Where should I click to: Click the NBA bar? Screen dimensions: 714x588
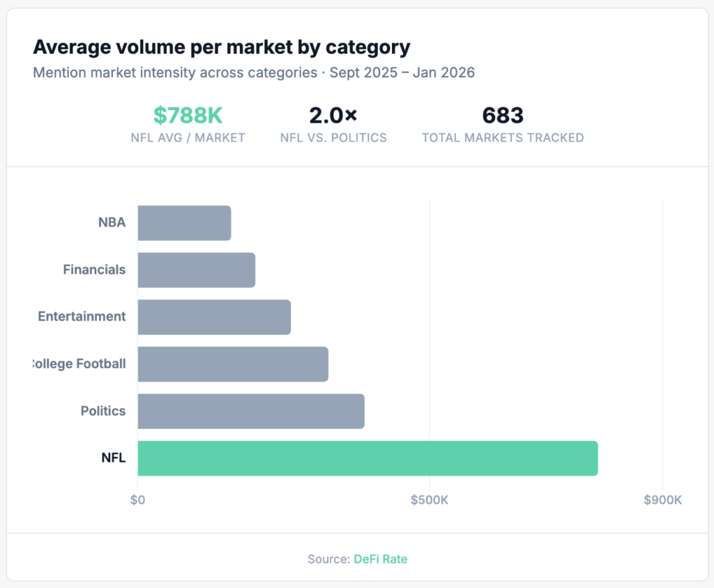(184, 223)
